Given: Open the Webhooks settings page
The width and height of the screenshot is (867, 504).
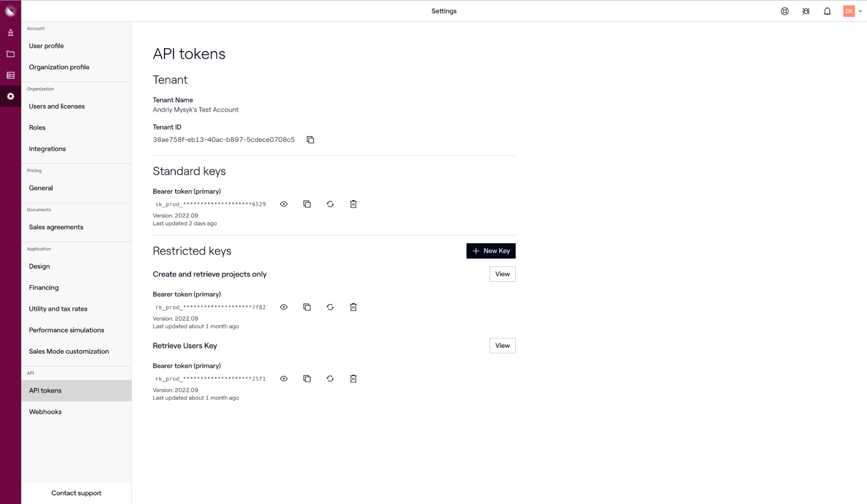Looking at the screenshot, I should click(45, 412).
